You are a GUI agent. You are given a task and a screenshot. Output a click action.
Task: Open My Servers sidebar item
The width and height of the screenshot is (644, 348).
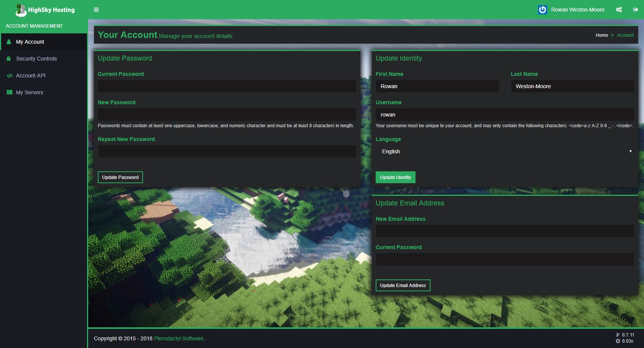click(30, 92)
